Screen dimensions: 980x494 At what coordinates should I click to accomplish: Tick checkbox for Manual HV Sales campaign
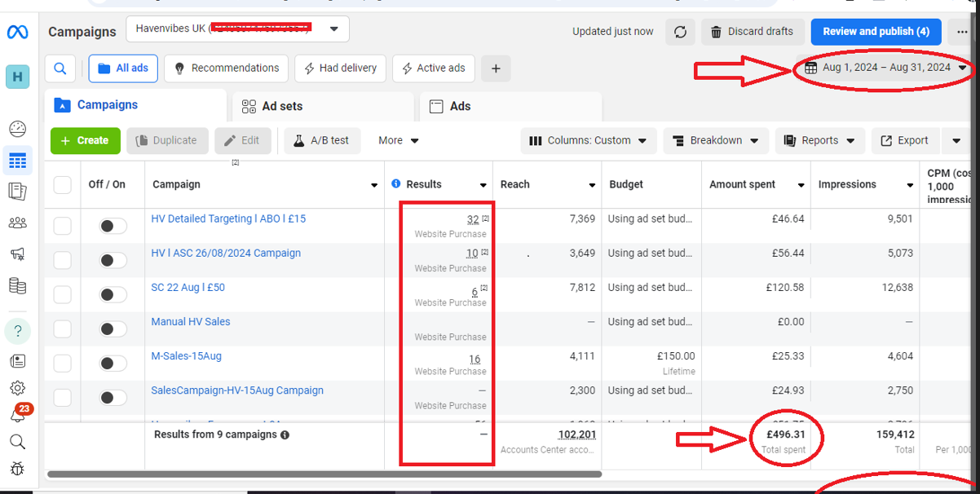tap(62, 329)
